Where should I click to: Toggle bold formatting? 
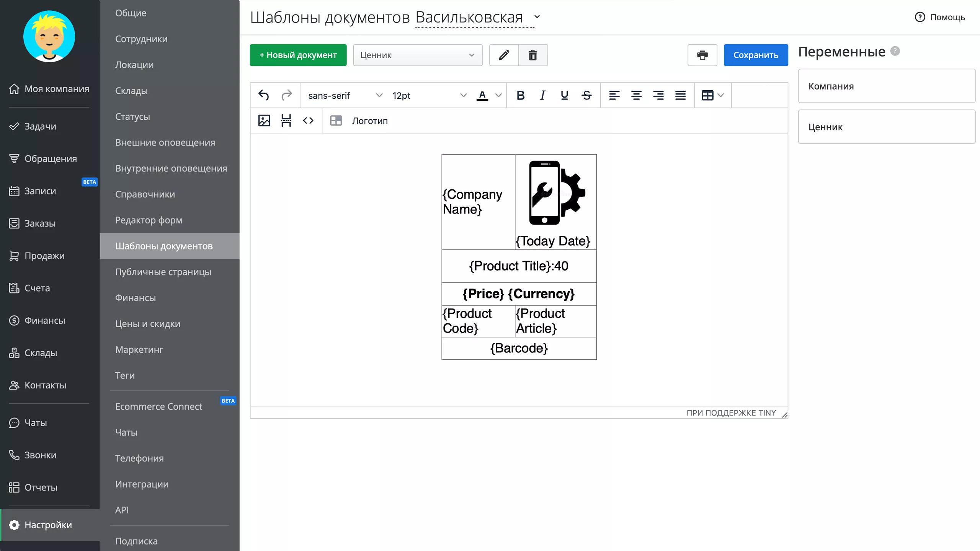520,95
